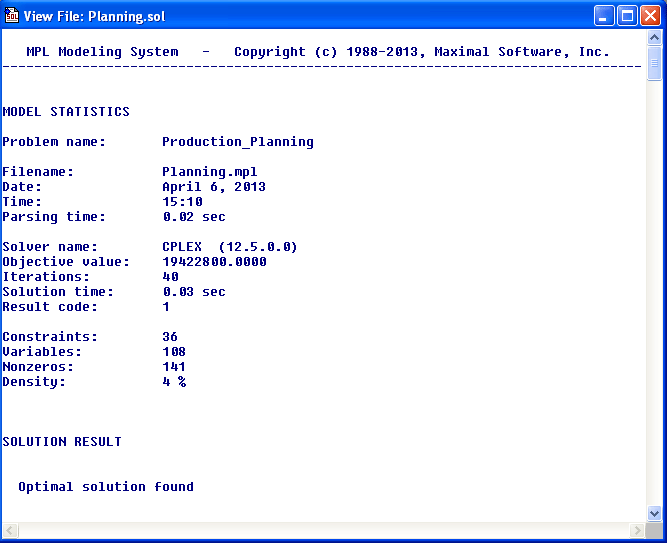Click the vertical scrollbar track below thumb

point(654,300)
